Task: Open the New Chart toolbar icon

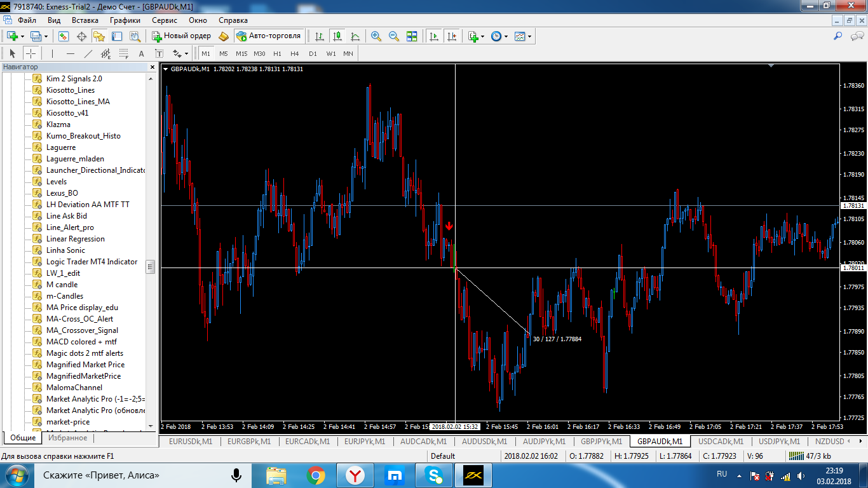Action: (12, 36)
